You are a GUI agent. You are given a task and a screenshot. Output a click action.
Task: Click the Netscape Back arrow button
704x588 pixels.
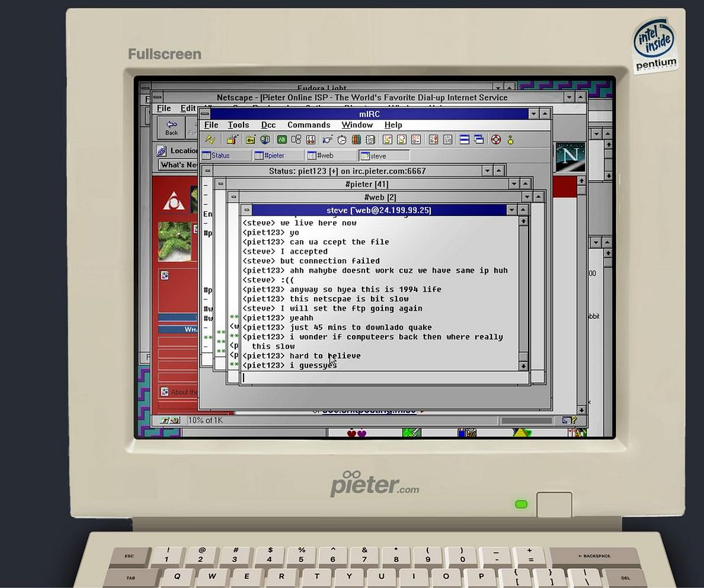click(x=172, y=127)
